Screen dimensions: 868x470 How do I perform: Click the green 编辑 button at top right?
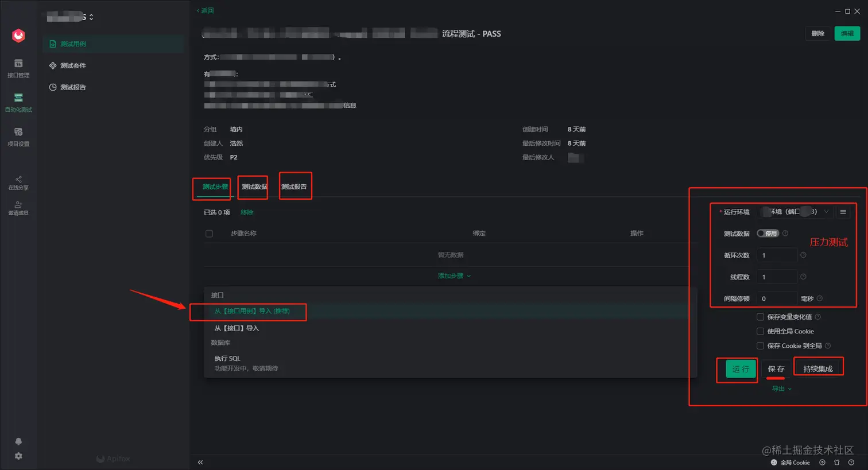click(847, 34)
